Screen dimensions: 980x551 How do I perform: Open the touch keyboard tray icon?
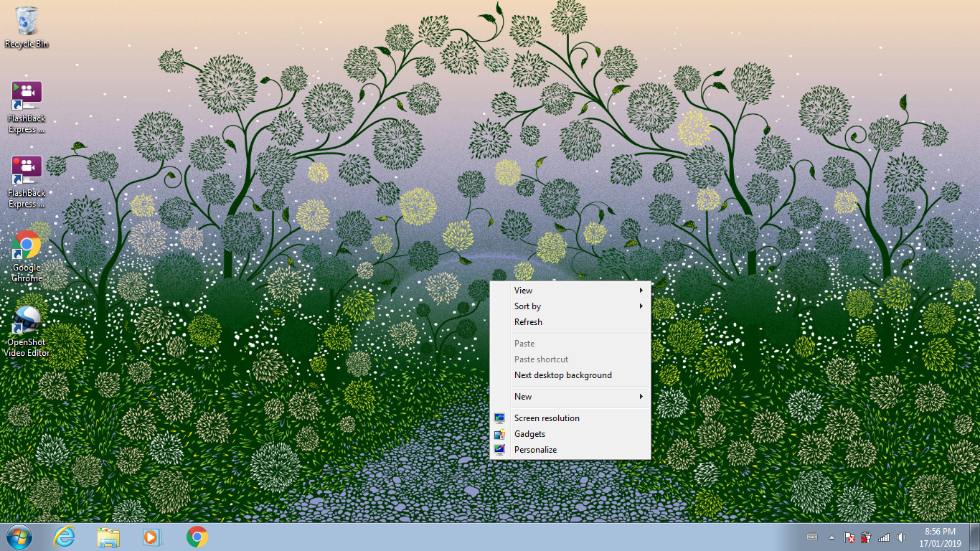coord(812,537)
